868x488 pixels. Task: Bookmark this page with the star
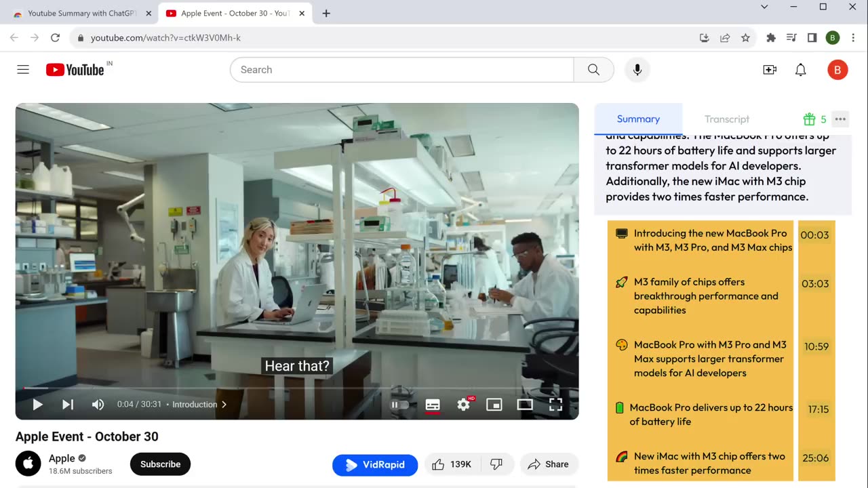point(745,38)
